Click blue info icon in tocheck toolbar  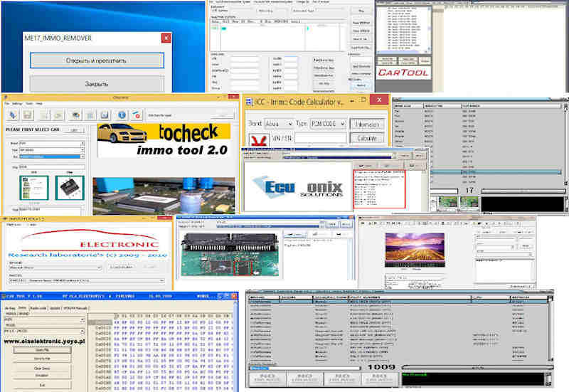coord(122,115)
